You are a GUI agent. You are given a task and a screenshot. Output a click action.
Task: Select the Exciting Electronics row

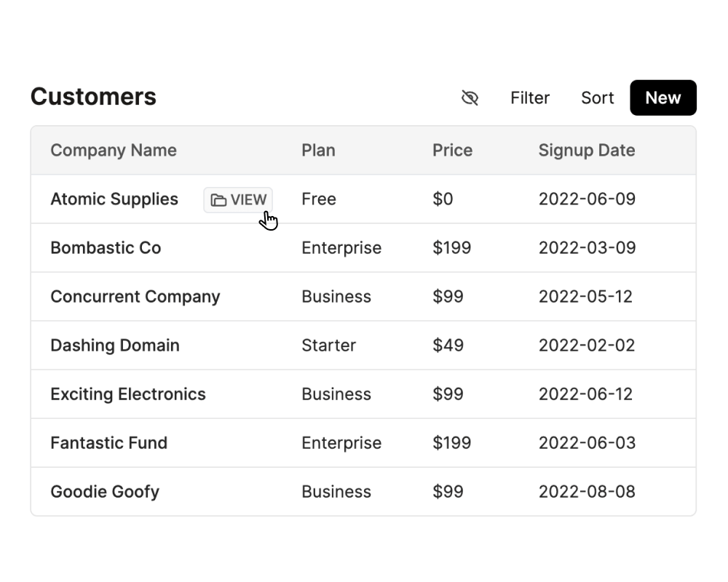[x=363, y=394]
